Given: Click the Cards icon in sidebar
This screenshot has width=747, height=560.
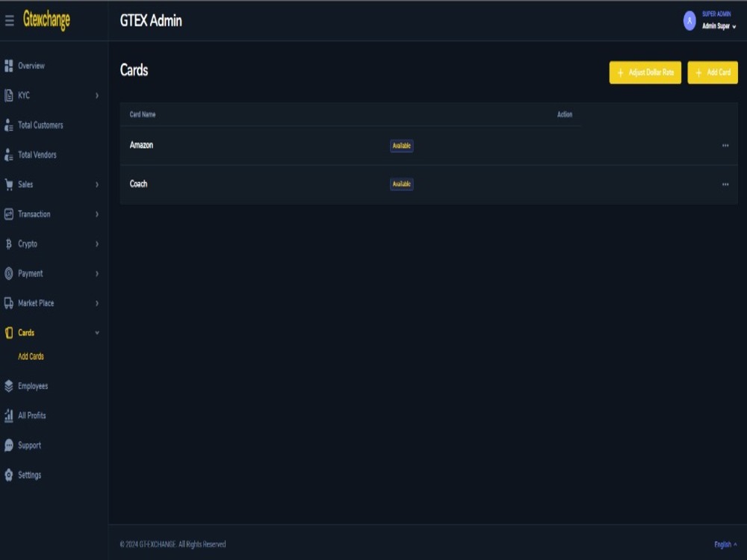Looking at the screenshot, I should click(8, 333).
